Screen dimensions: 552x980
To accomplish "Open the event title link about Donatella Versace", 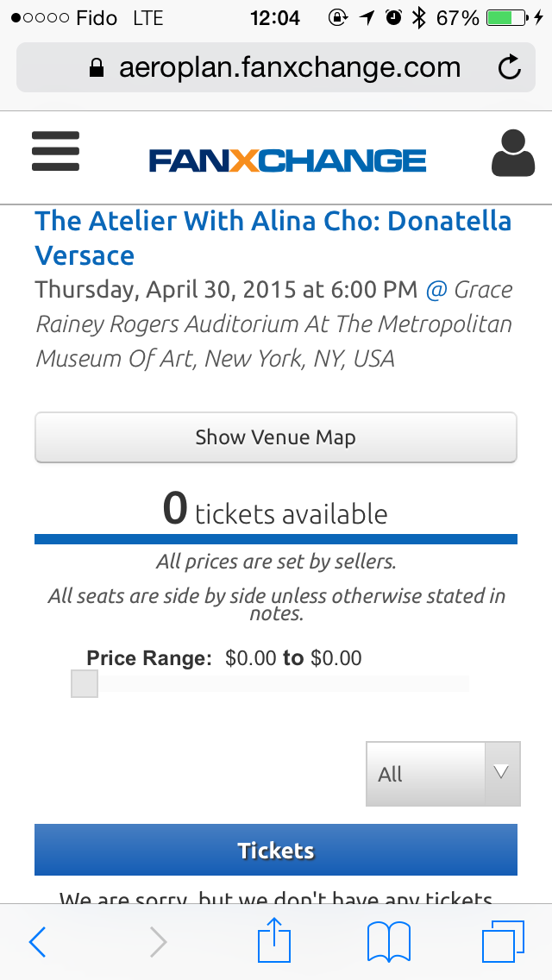I will (x=273, y=238).
